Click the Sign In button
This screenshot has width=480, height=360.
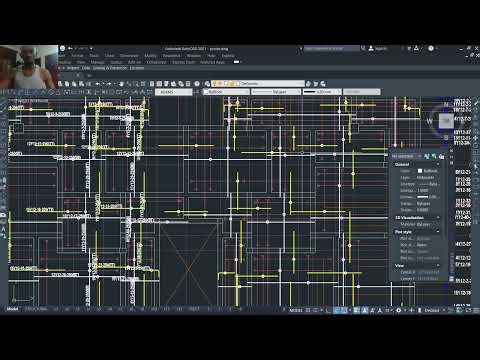pos(378,49)
